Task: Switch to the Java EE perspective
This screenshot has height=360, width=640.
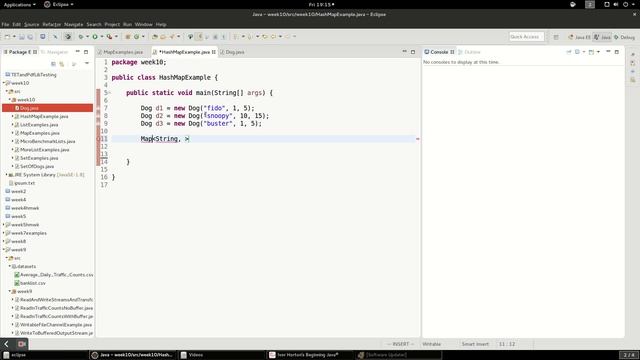Action: [579, 37]
